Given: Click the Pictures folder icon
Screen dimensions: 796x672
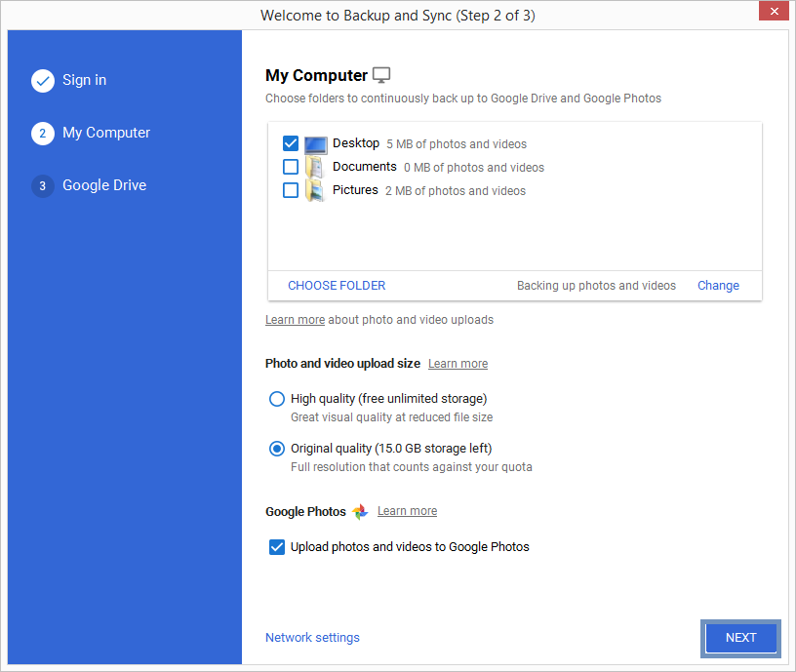Looking at the screenshot, I should pos(315,191).
